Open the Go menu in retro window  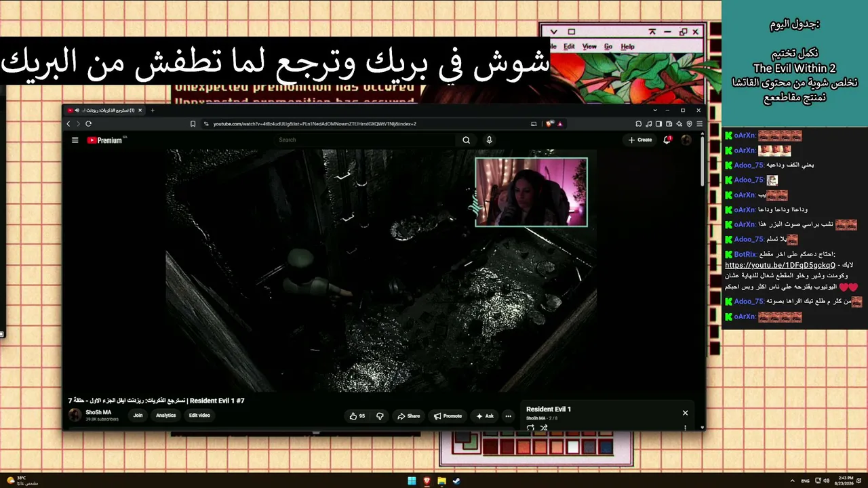[608, 47]
